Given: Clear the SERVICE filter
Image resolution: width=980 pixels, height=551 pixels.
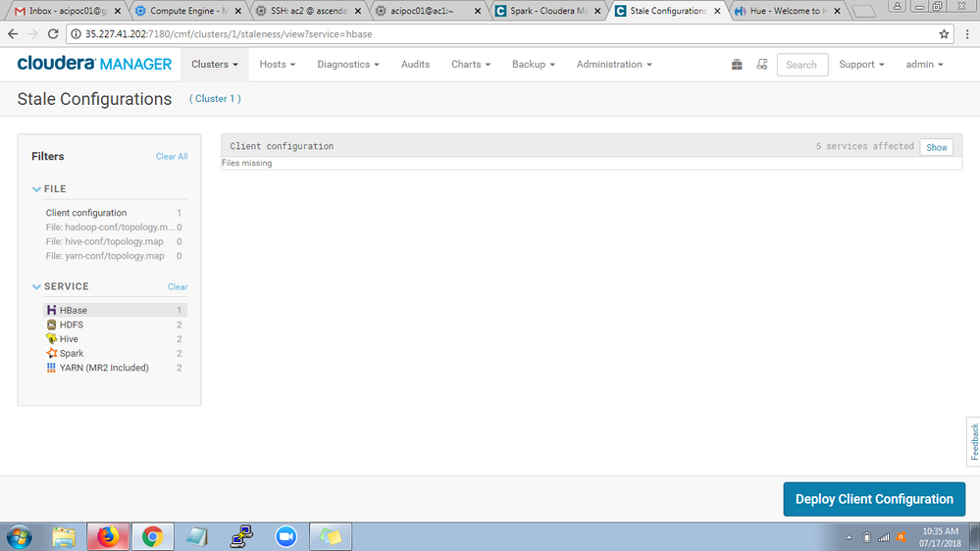Looking at the screenshot, I should click(178, 286).
